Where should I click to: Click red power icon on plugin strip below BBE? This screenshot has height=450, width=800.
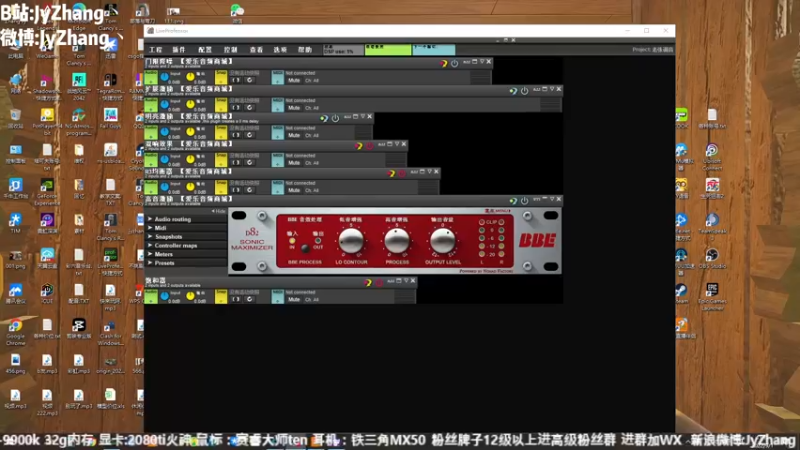[379, 283]
